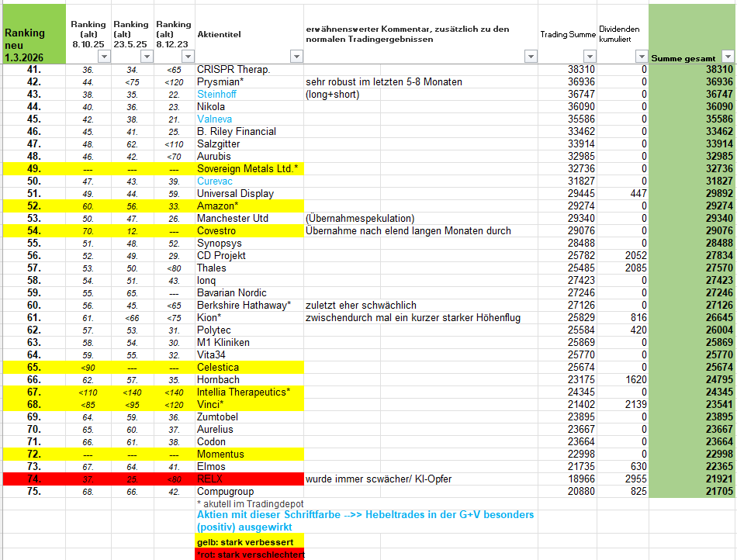Open filter dropdown for Ranking (alt) 8.12.23
Screen dimensions: 737x560
(x=186, y=57)
